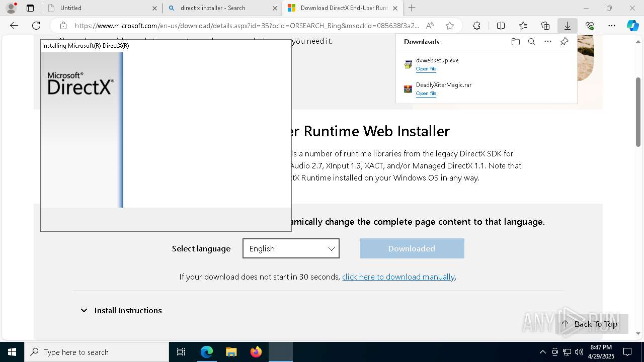
Task: Open the Extensions puzzle icon
Action: click(476, 26)
